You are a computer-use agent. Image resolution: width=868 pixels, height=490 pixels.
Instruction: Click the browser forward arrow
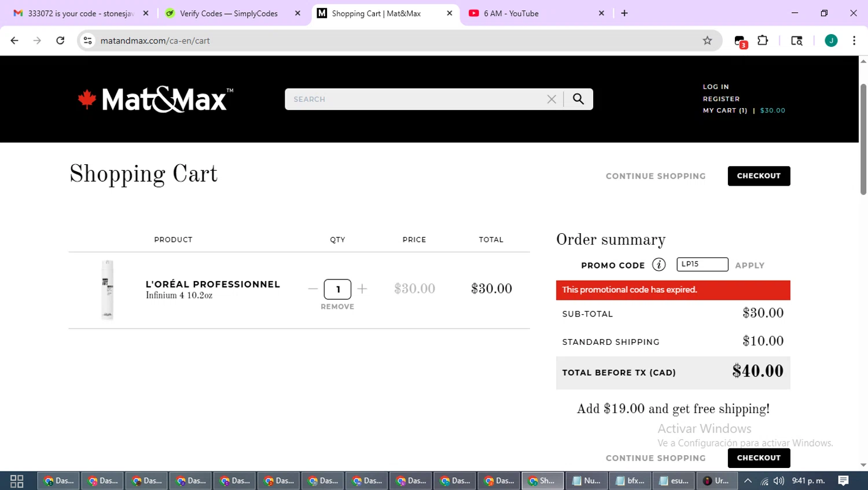[x=37, y=40]
